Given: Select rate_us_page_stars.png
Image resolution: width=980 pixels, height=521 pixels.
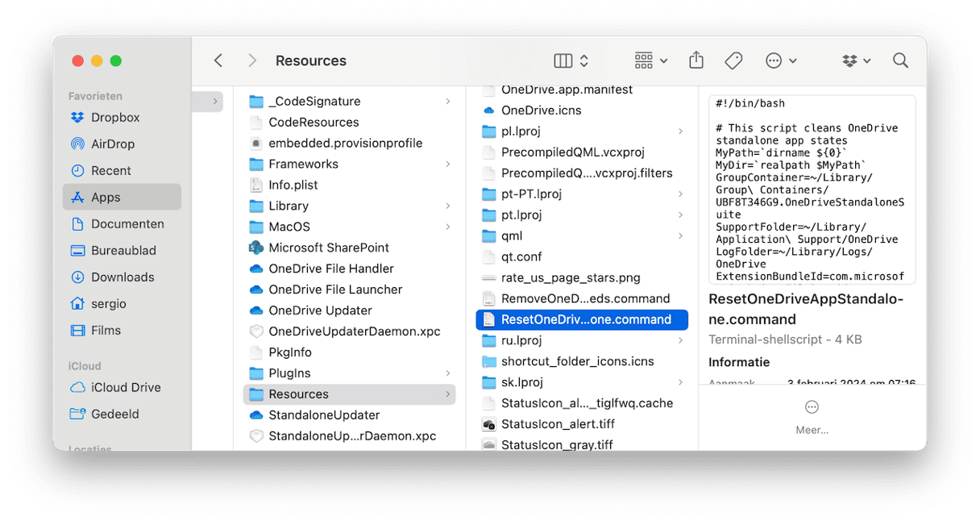Looking at the screenshot, I should (x=582, y=277).
